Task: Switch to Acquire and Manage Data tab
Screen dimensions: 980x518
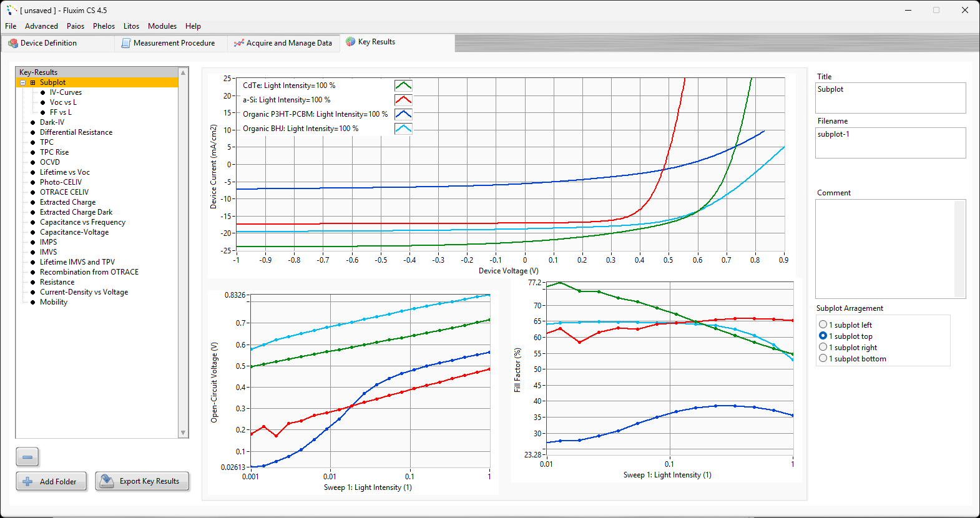Action: pyautogui.click(x=283, y=43)
